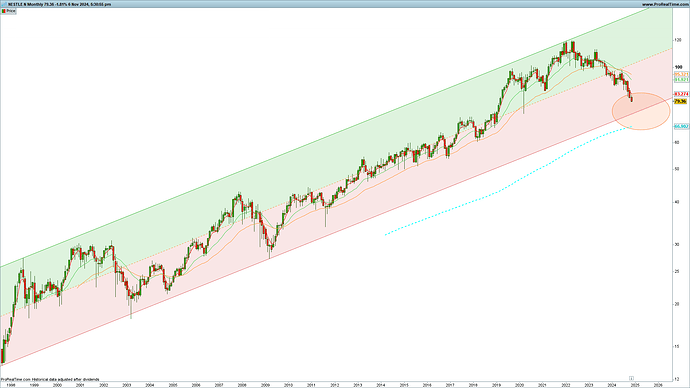This screenshot has width=690, height=388.
Task: Click the 25 price axis tick
Action: pos(678,271)
